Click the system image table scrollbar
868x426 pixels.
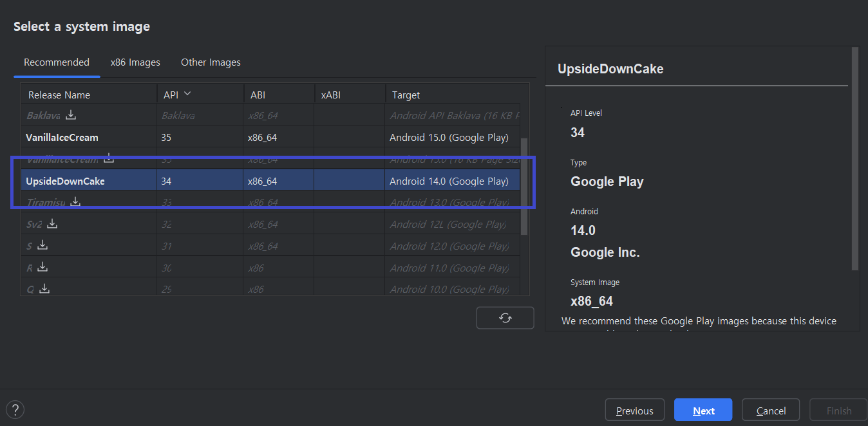tap(524, 185)
